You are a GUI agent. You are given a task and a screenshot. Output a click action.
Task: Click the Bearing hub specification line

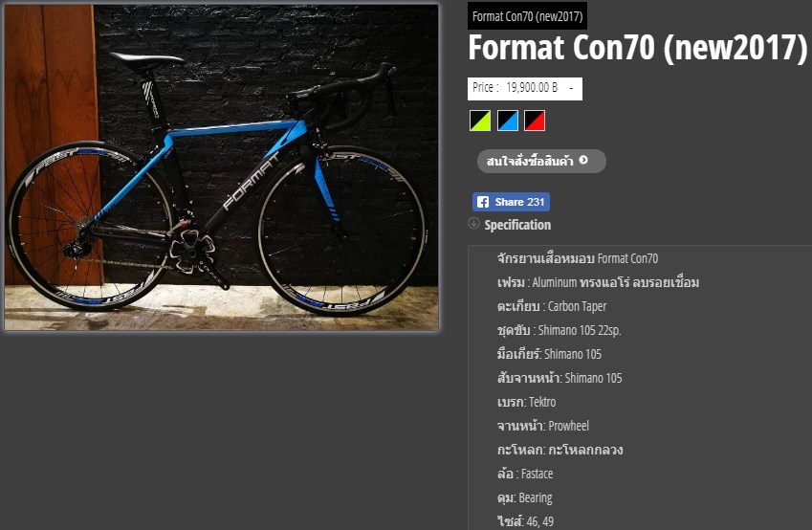[x=524, y=497]
